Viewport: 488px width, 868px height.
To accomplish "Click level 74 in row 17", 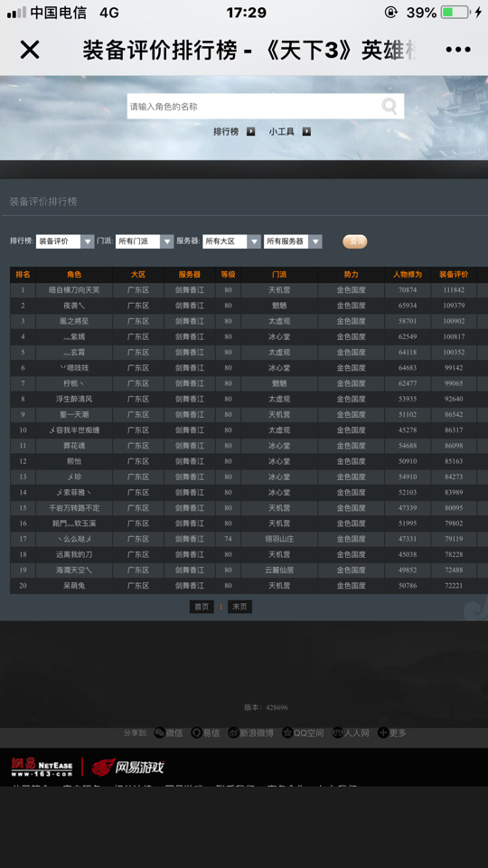I will pos(228,539).
